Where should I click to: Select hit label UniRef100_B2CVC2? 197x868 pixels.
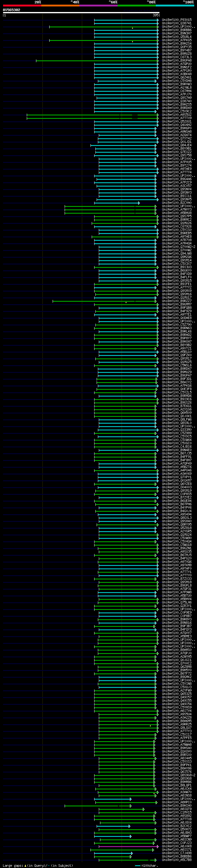click(x=177, y=826)
